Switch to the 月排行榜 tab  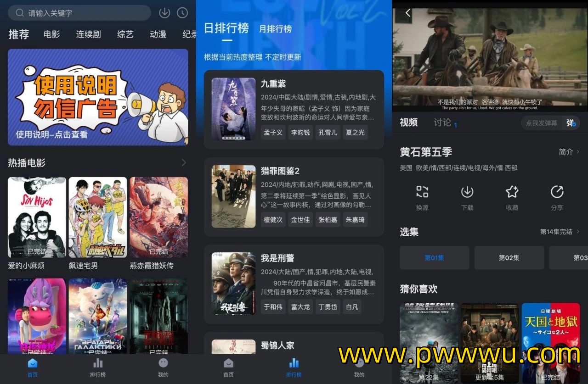[276, 29]
